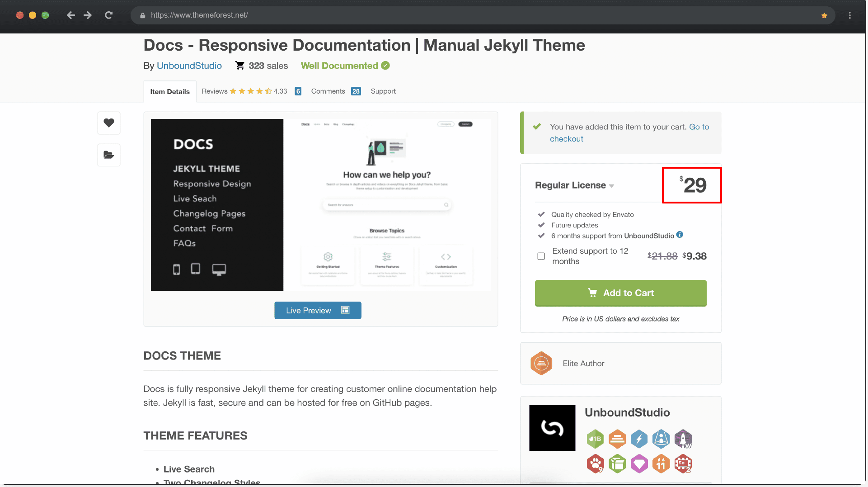Click the price excludes tax note
This screenshot has width=868, height=487.
(620, 319)
